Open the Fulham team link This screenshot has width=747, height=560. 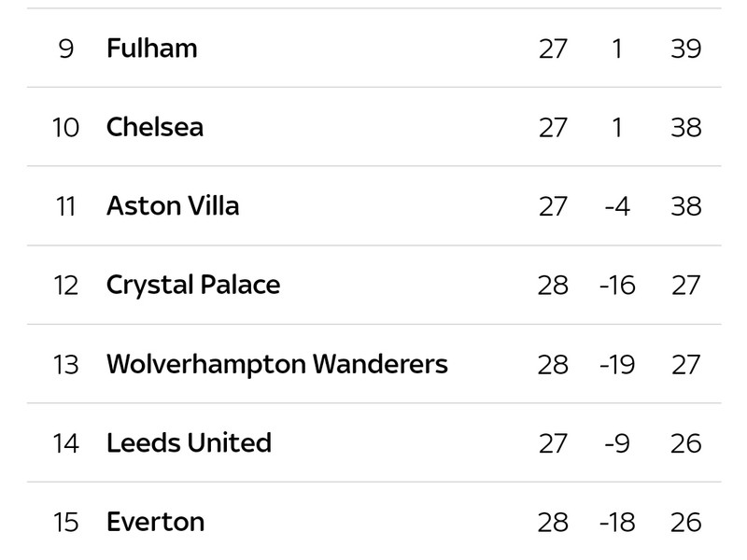click(x=152, y=49)
